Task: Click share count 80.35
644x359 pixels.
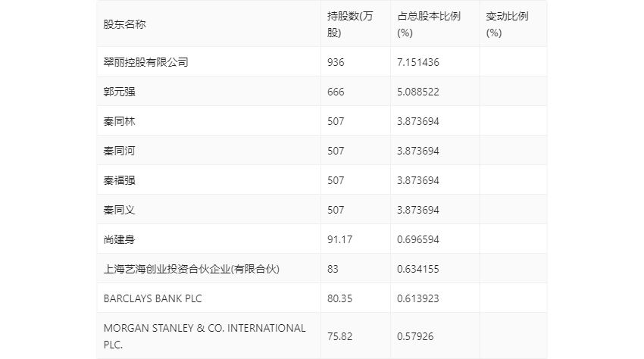Action: coord(339,298)
